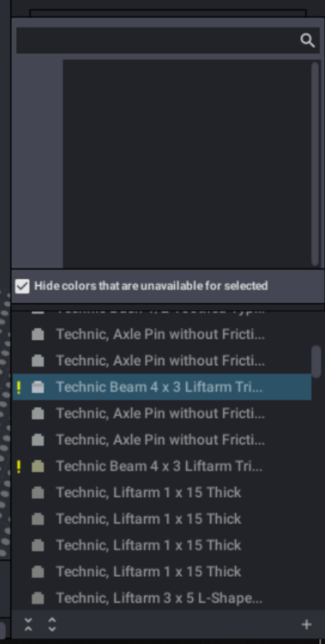The height and width of the screenshot is (644, 325).
Task: Collapse all items with inward arrows icon
Action: coord(28,624)
